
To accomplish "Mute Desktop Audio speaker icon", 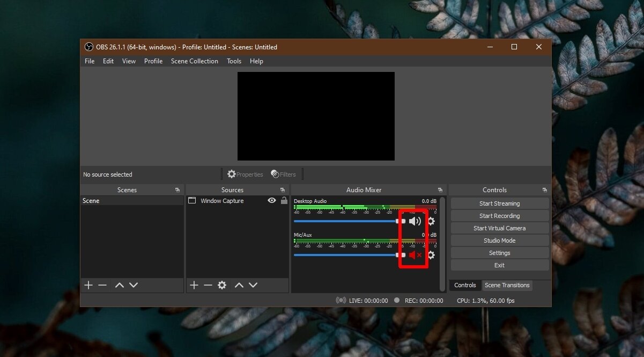I will coord(414,221).
